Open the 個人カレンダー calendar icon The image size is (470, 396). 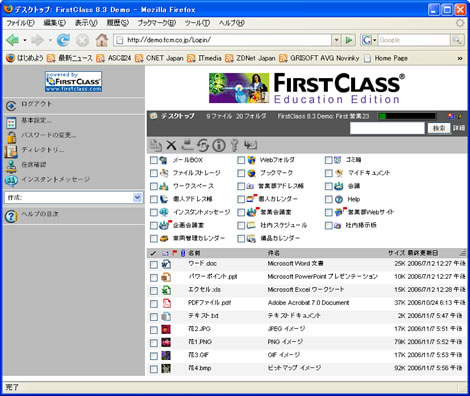252,199
